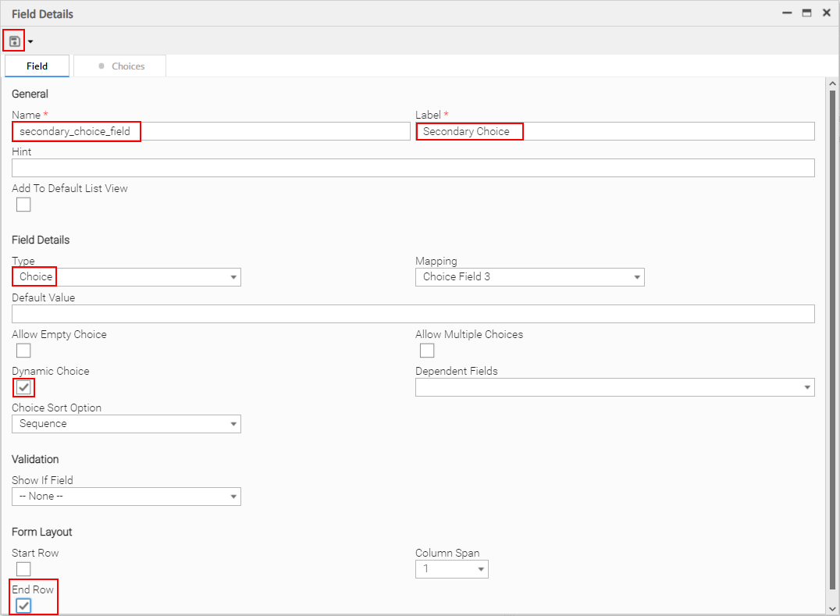This screenshot has height=616, width=840.
Task: Click the Save disk icon in toolbar
Action: [x=14, y=41]
